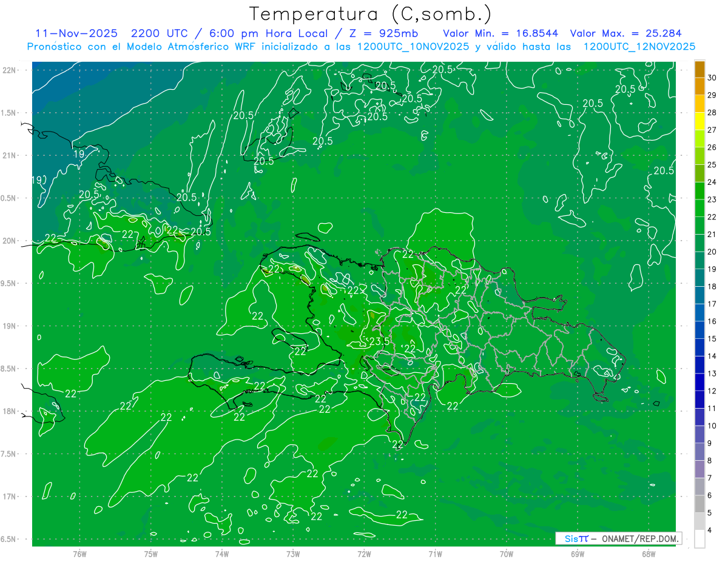The image size is (728, 562).
Task: Click the gray colorbar segment between 5 and 6
Action: [699, 504]
